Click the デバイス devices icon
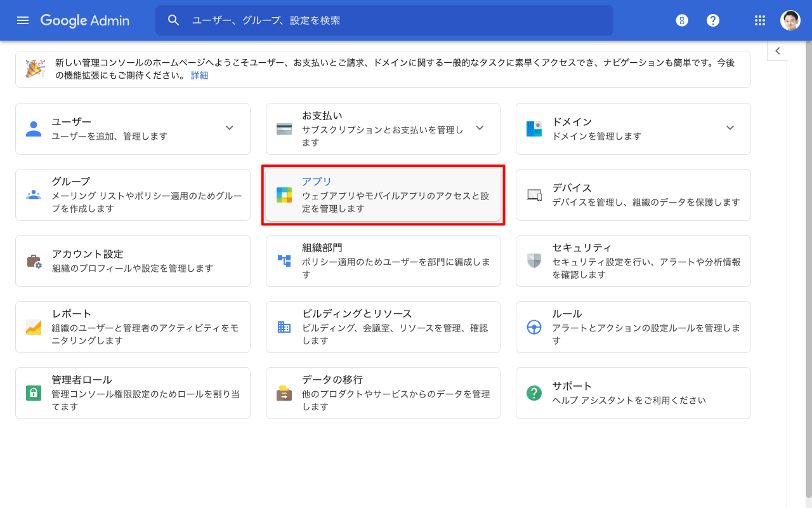Viewport: 812px width, 508px height. point(534,195)
